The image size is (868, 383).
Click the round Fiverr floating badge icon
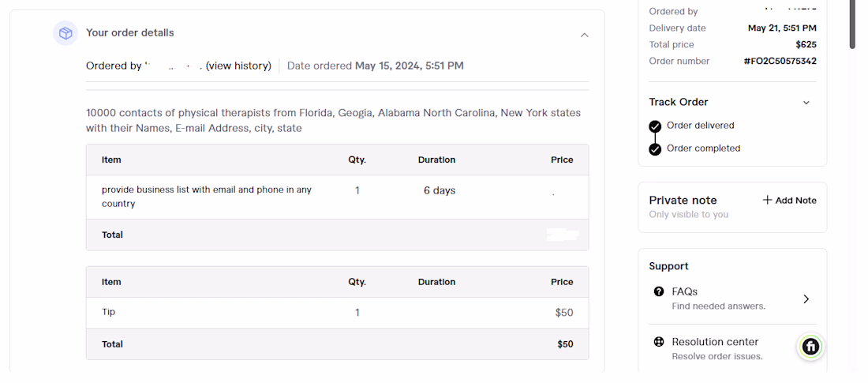[x=811, y=347]
